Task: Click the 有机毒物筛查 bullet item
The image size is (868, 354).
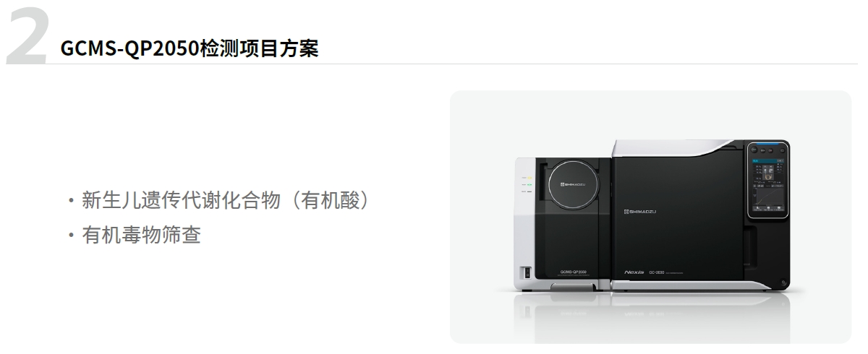Action: (x=134, y=235)
